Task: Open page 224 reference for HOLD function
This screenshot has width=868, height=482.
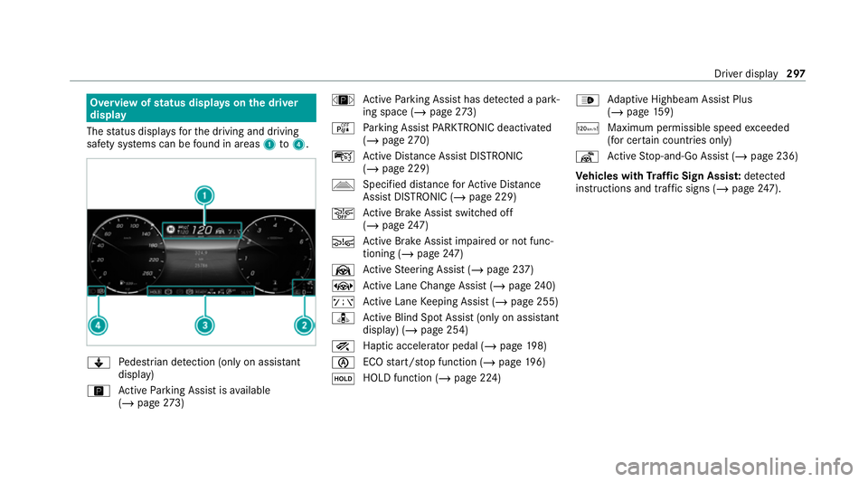Action: pyautogui.click(x=468, y=378)
